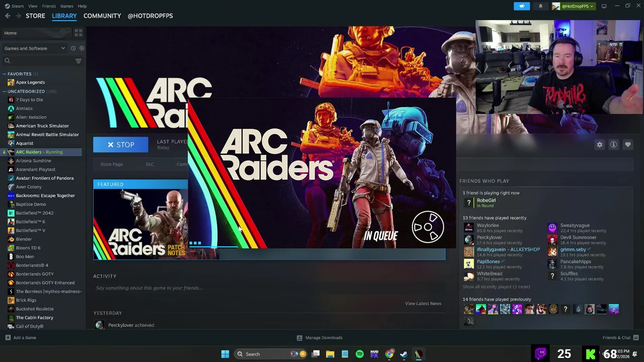Click Show all recently played (3 more)
Screen dimensions: 644x362
496,287
